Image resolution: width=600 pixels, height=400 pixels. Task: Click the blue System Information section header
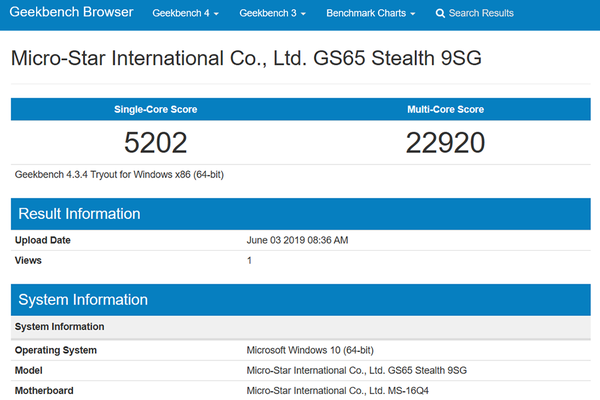pyautogui.click(x=300, y=300)
